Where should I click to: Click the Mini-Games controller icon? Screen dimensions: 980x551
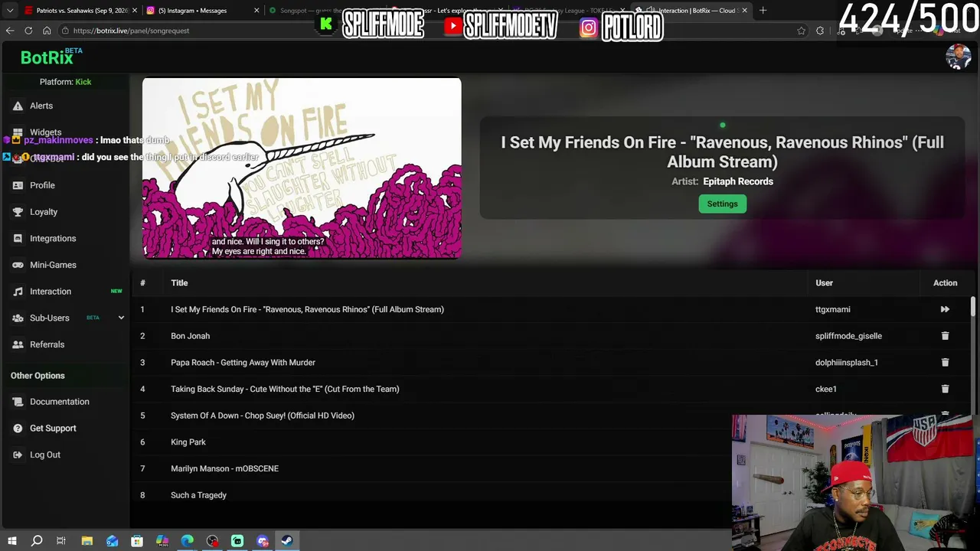coord(18,265)
